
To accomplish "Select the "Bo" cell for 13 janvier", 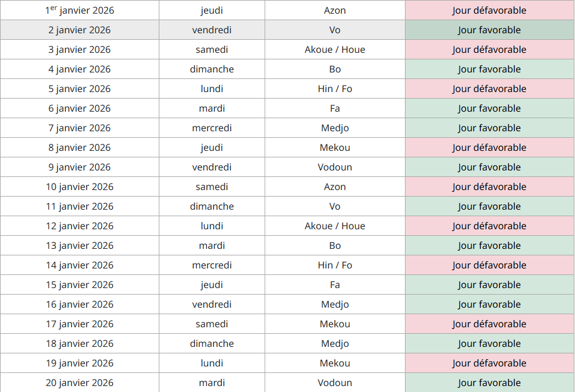I will 335,246.
